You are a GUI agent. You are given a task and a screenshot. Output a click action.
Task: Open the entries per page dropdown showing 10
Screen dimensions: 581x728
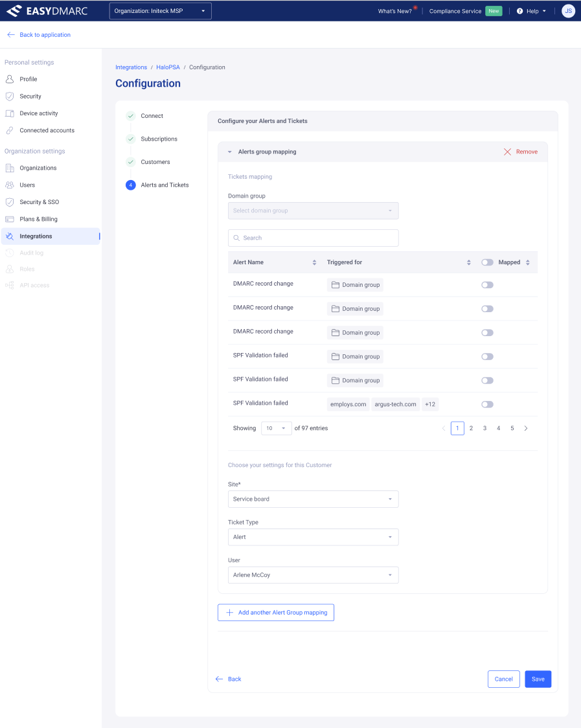click(276, 428)
